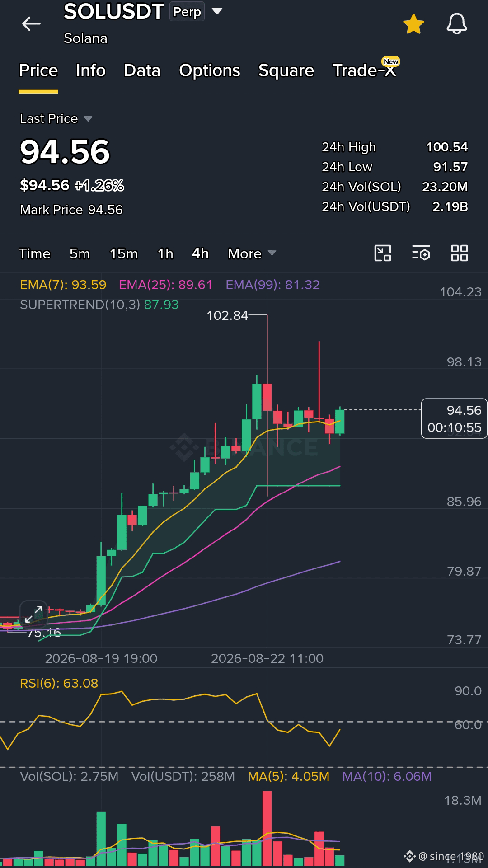Expand the SOLUSDT pair selector arrow
Viewport: 488px width, 868px height.
tap(217, 11)
